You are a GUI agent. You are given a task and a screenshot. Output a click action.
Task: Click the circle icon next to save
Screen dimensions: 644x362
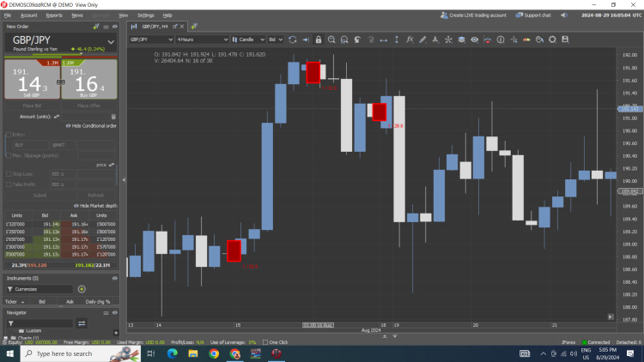point(552,39)
